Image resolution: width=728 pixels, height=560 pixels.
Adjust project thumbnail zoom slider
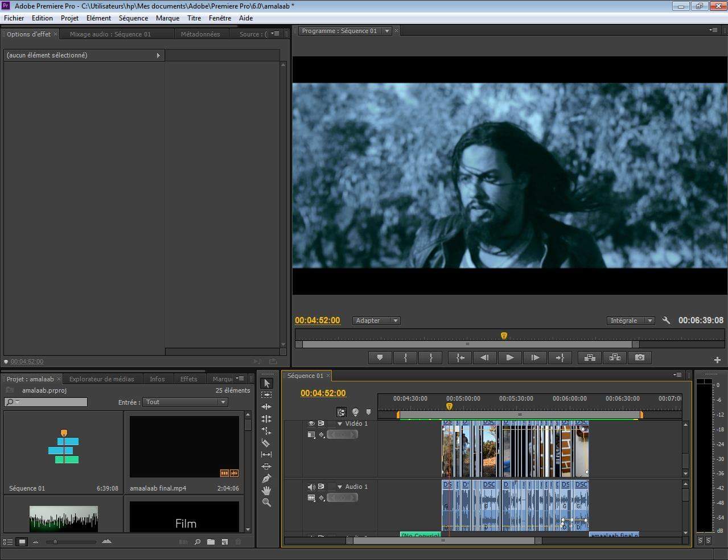(x=55, y=542)
